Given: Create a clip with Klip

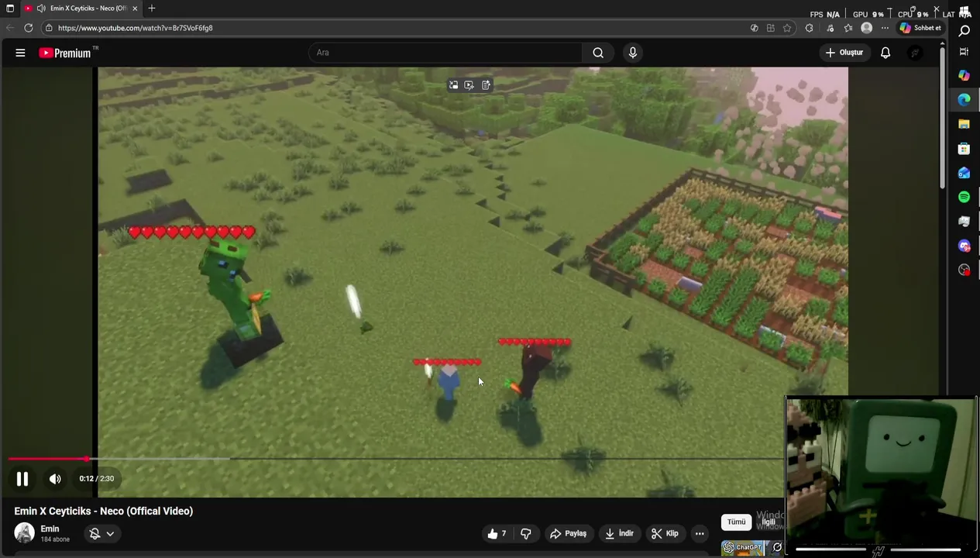Looking at the screenshot, I should (x=665, y=533).
